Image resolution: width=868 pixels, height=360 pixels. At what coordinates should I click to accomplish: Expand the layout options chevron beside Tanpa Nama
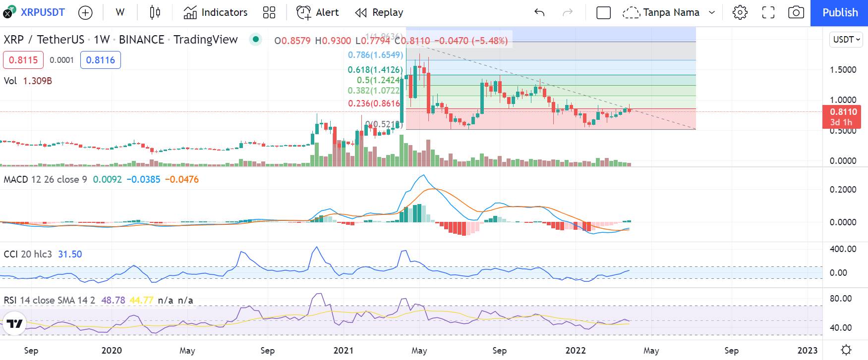(x=712, y=12)
